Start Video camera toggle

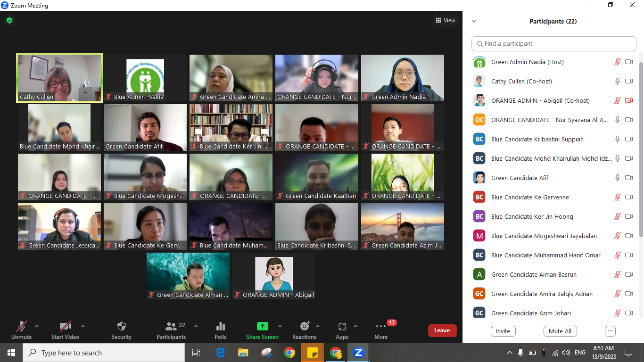[65, 327]
